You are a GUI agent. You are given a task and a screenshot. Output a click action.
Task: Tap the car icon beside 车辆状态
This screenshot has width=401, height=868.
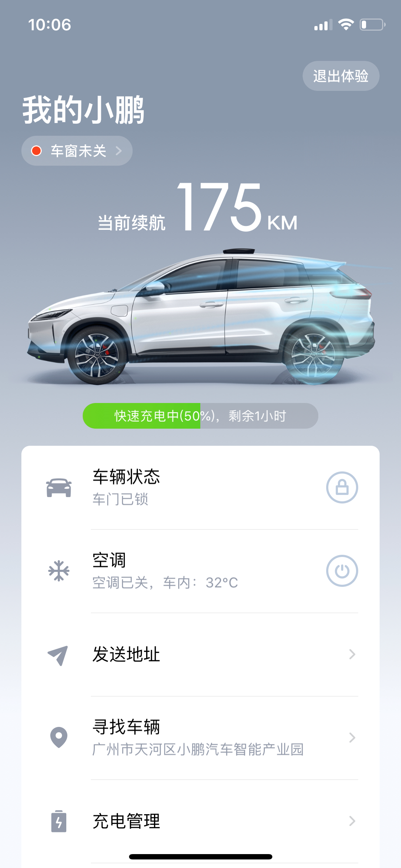click(59, 488)
